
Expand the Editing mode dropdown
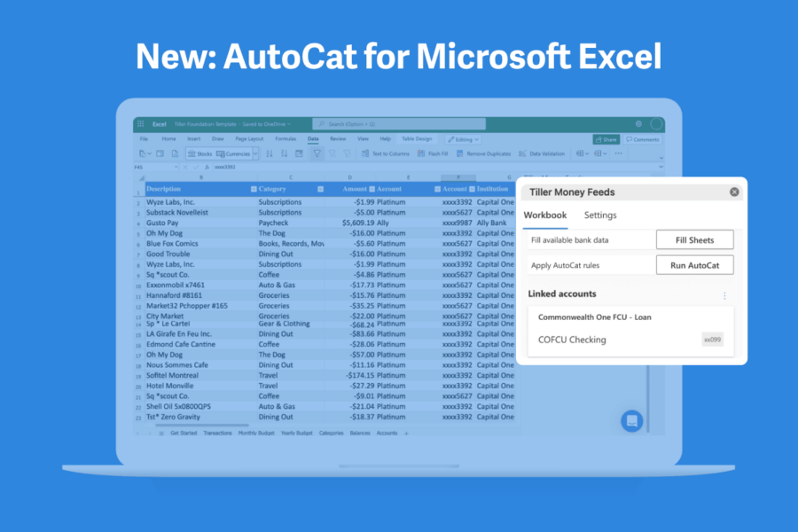479,138
